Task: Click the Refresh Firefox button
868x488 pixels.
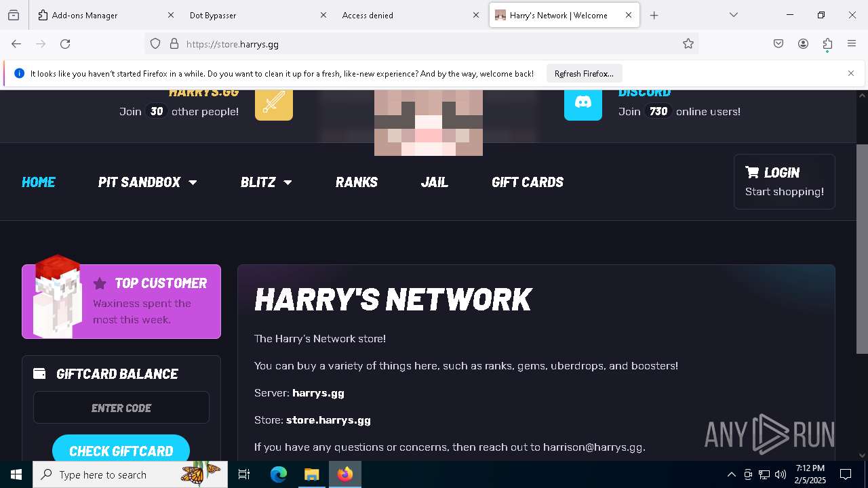Action: tap(584, 73)
